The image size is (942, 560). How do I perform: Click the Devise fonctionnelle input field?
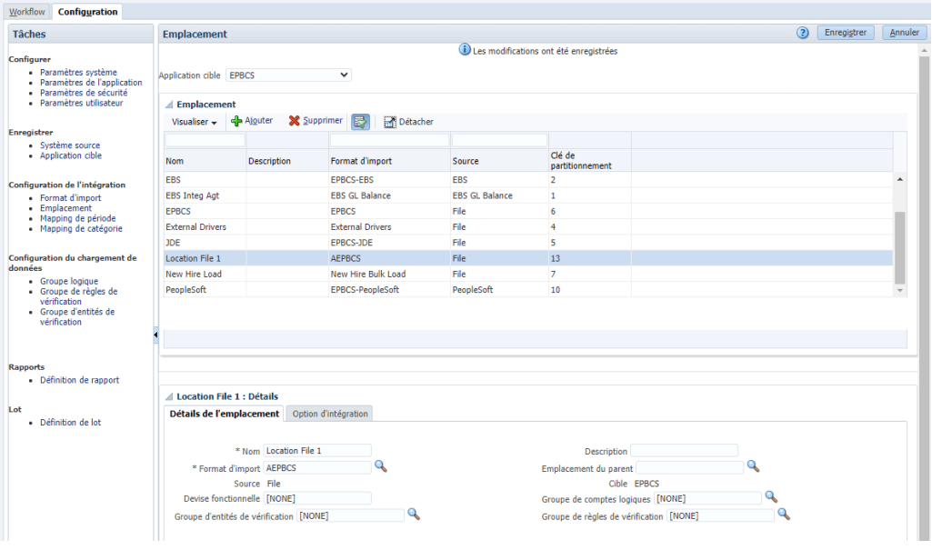[317, 499]
